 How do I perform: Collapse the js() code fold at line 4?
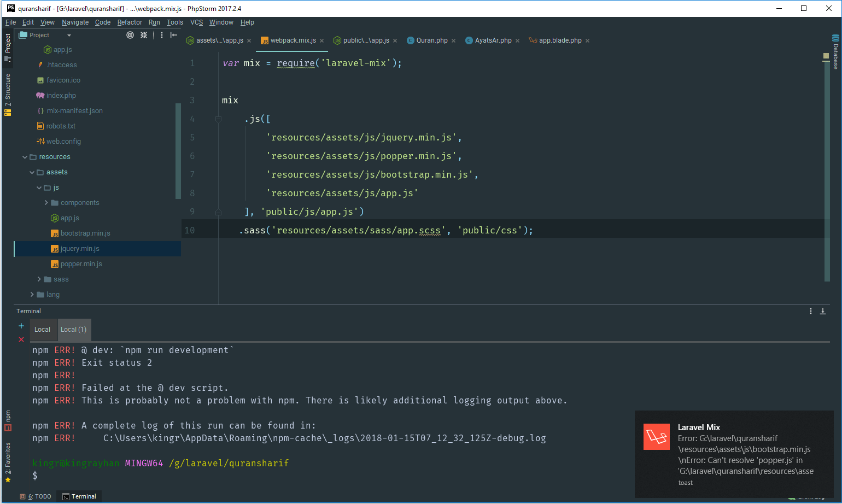point(218,119)
